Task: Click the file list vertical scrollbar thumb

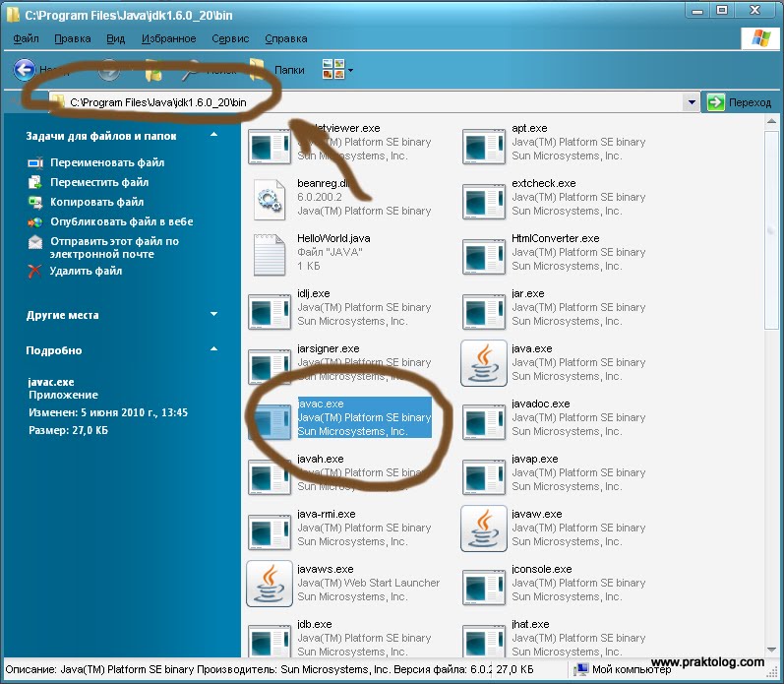Action: pos(771,228)
